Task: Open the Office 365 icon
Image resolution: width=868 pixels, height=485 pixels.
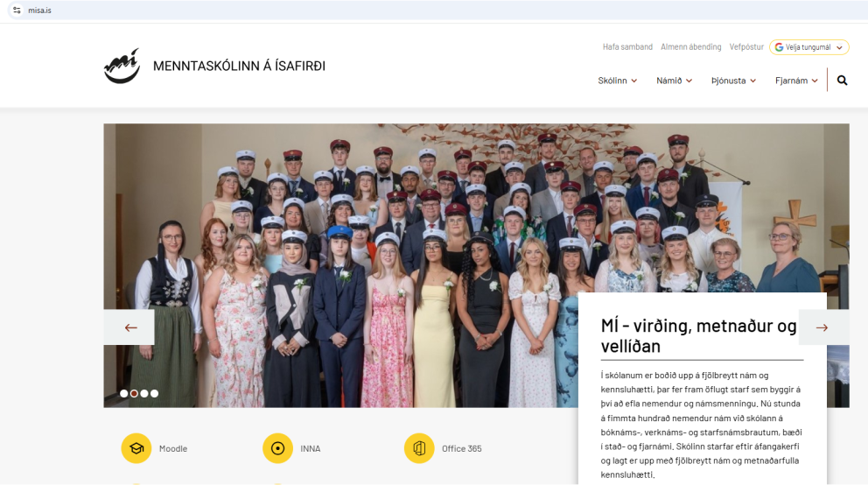Action: [x=419, y=448]
